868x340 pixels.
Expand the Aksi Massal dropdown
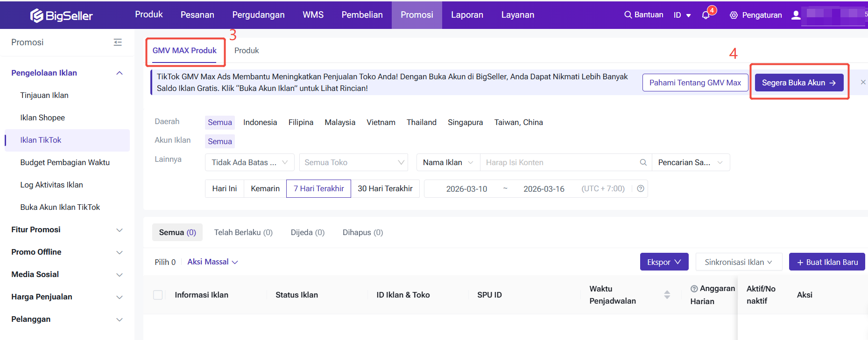click(212, 262)
